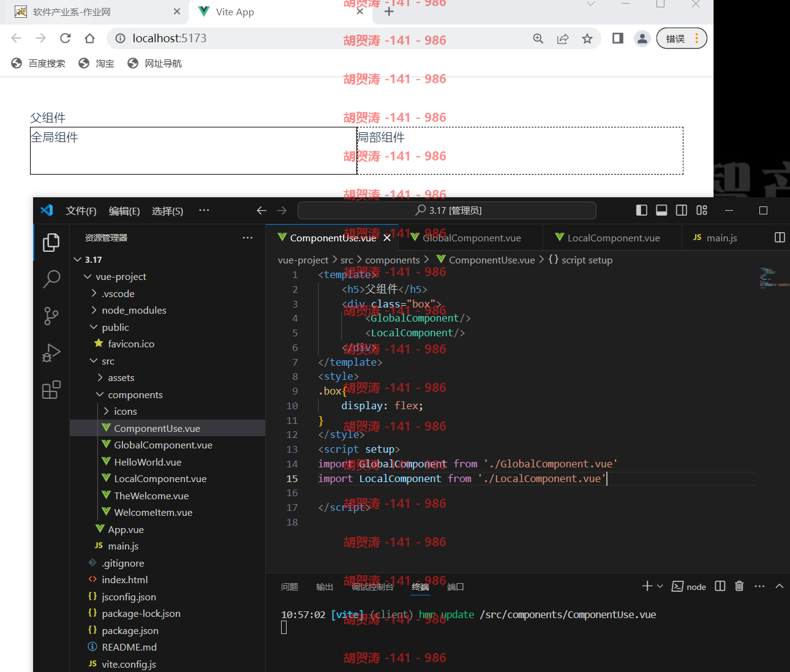790x672 pixels.
Task: Collapse the public folder
Action: pos(167,327)
